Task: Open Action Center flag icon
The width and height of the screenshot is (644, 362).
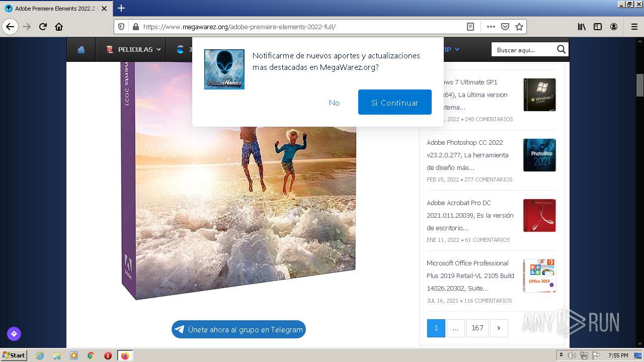Action: point(596,355)
